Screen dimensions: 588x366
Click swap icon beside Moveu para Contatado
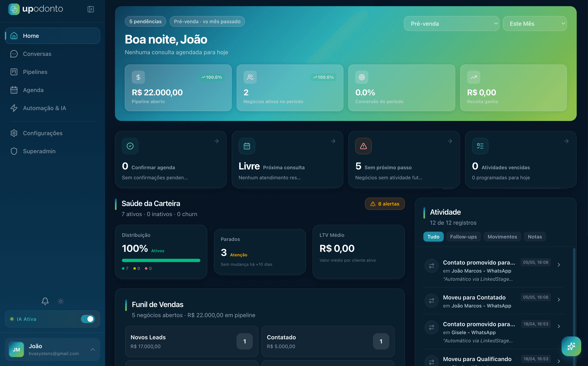coord(432,301)
